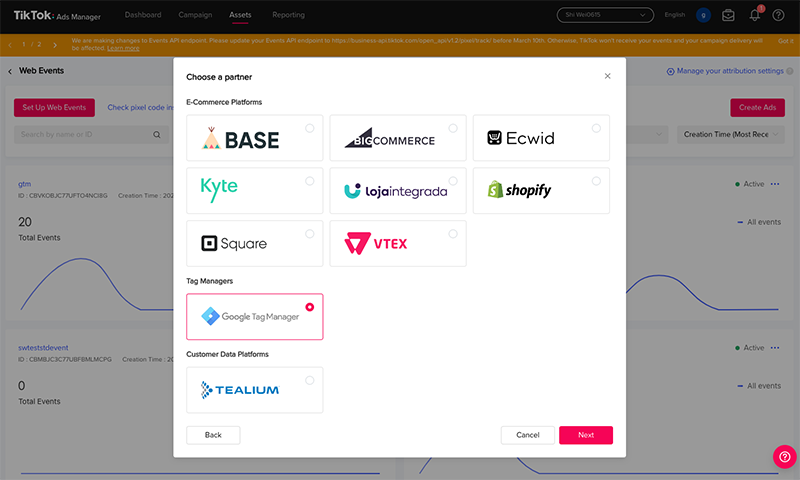
Task: Select the Loja Integrada radio button
Action: [x=453, y=181]
